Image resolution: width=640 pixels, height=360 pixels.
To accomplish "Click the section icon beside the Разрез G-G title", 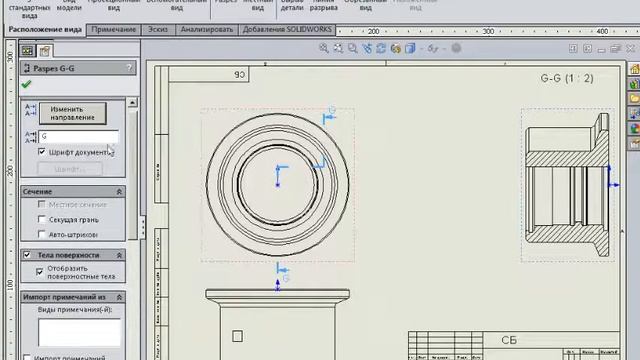I will pos(27,68).
